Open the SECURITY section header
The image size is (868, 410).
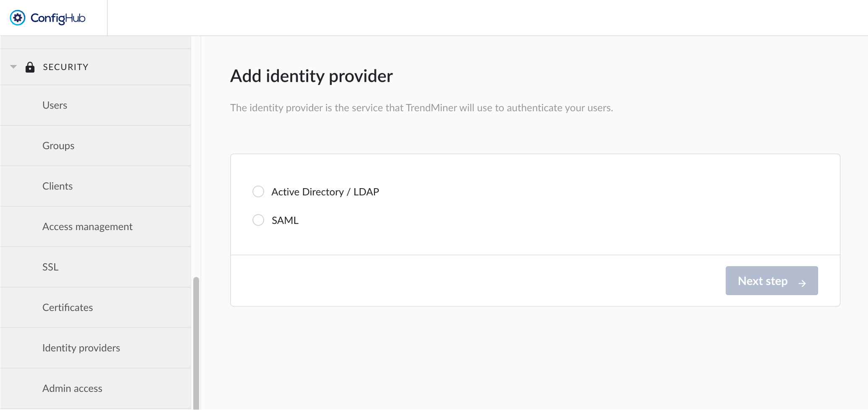point(65,66)
